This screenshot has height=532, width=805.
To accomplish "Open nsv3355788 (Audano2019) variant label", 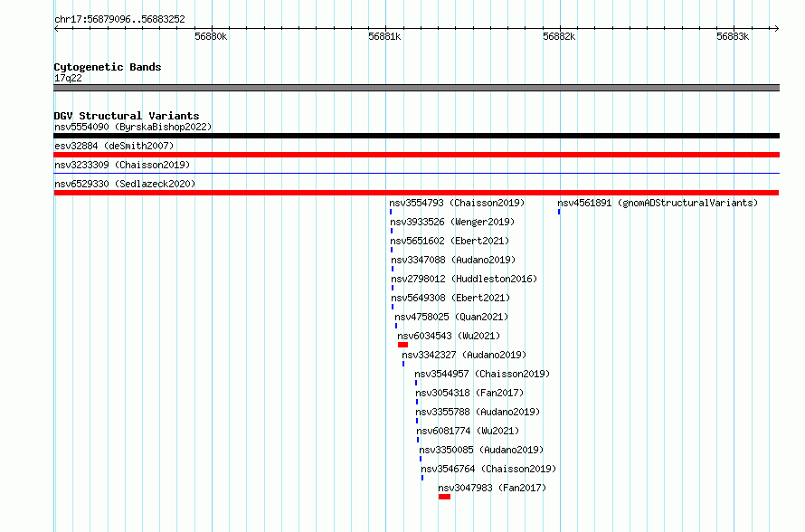I will pyautogui.click(x=478, y=412).
